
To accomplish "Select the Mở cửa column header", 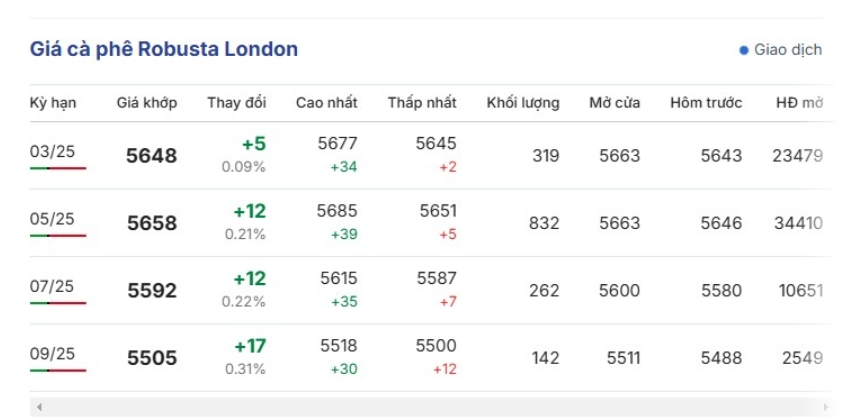I will (x=614, y=103).
